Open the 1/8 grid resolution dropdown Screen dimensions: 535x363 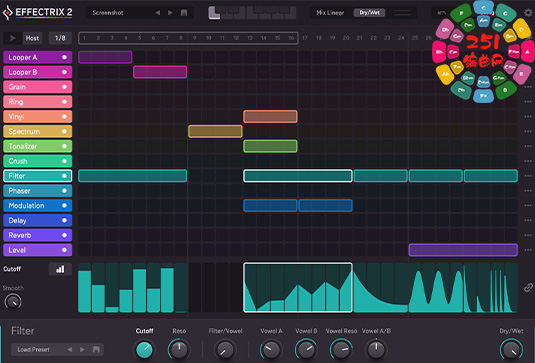pyautogui.click(x=60, y=38)
